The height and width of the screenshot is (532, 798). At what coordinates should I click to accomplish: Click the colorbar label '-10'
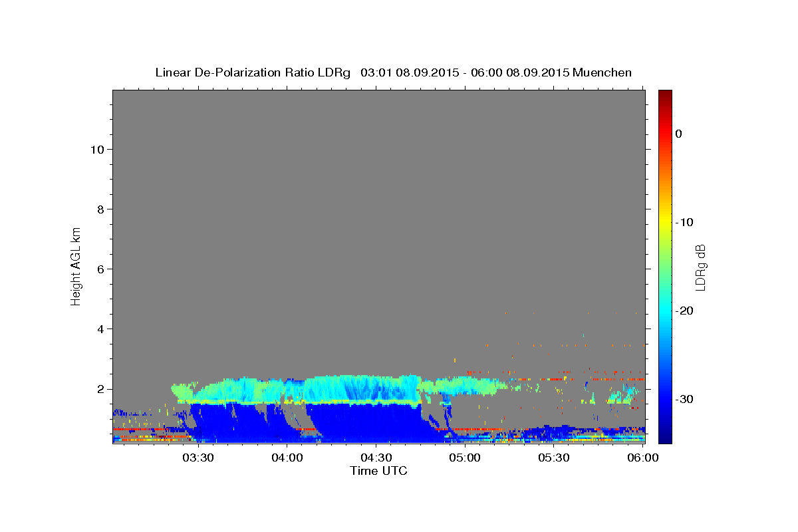(x=685, y=222)
